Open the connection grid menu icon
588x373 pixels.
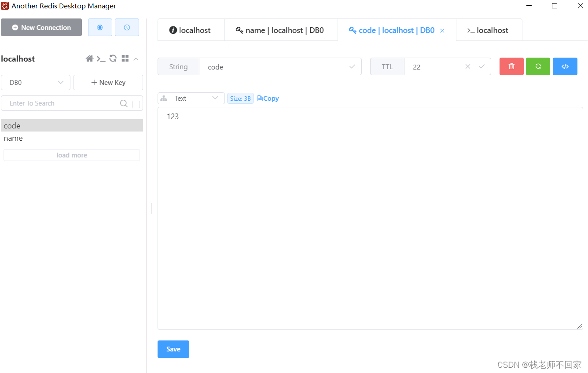125,59
